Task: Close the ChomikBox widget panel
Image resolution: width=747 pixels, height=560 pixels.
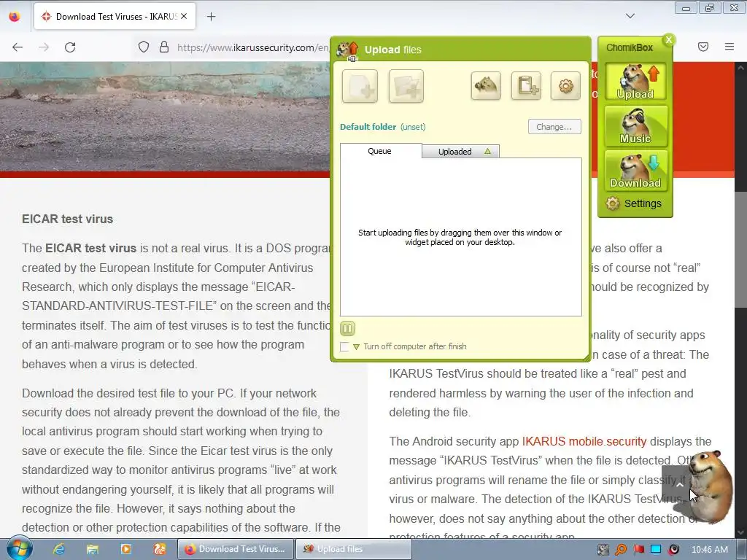Action: coord(669,40)
